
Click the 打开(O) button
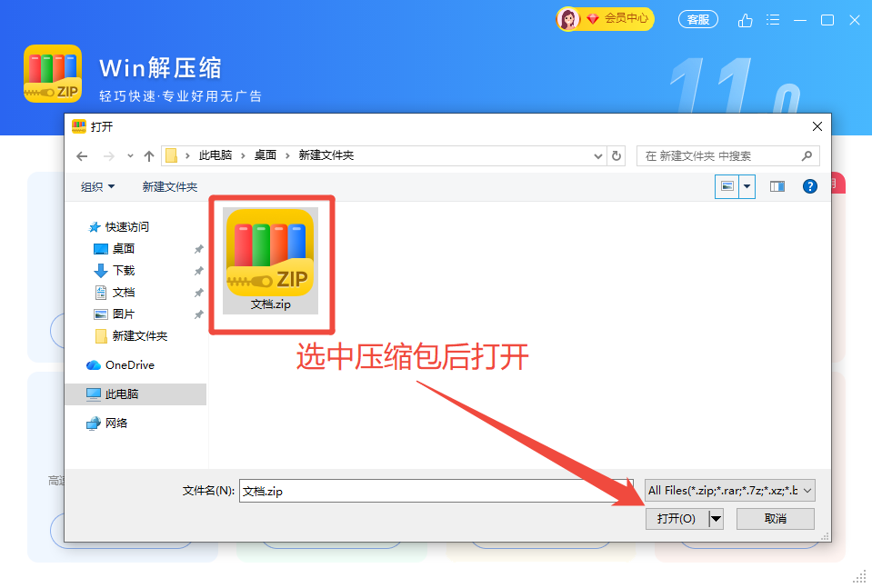click(x=677, y=519)
